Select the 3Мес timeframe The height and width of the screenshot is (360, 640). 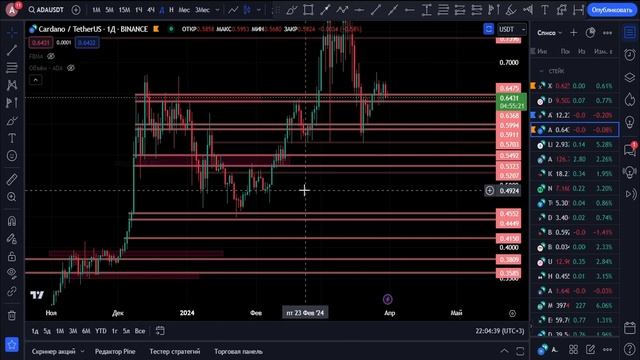(202, 10)
